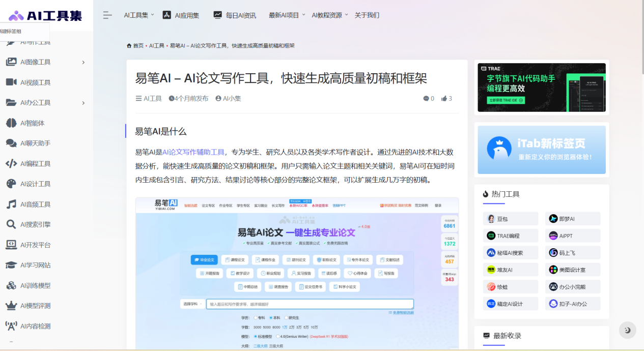
Task: Open the 最新AI项目 dropdown menu
Action: pyautogui.click(x=287, y=15)
